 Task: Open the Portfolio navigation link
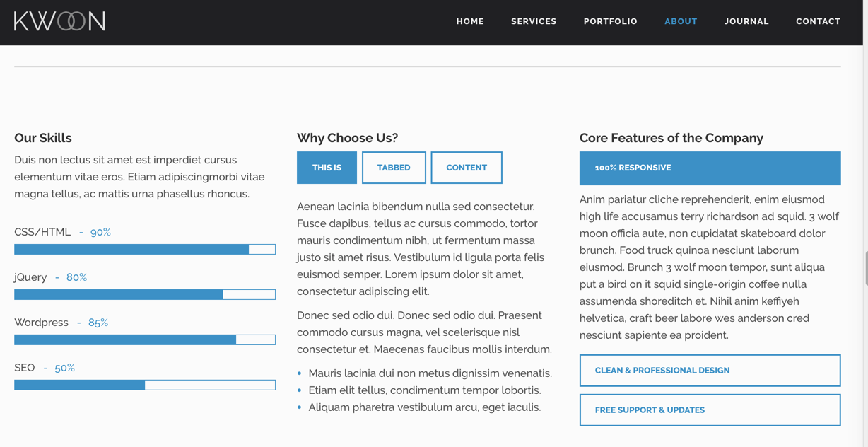(x=611, y=21)
